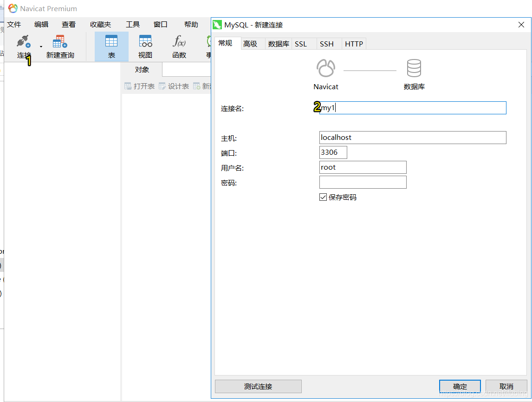Viewport: 532px width, 402px height.
Task: Switch to the Objects (对象) tab
Action: 142,70
